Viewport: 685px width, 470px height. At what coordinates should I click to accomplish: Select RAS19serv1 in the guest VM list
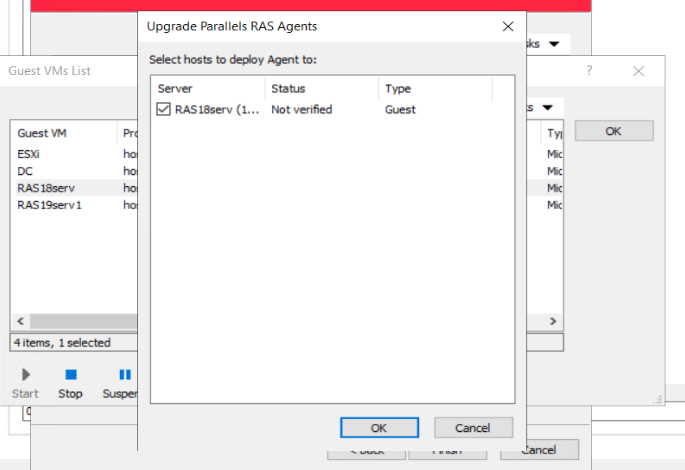tap(49, 204)
